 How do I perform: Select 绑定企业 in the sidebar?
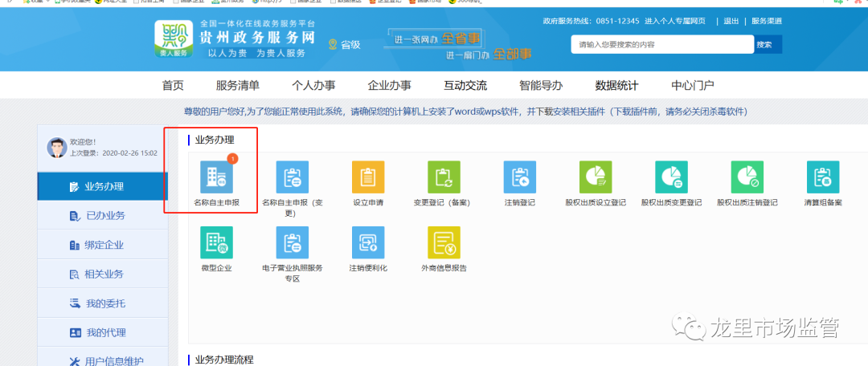pyautogui.click(x=103, y=245)
